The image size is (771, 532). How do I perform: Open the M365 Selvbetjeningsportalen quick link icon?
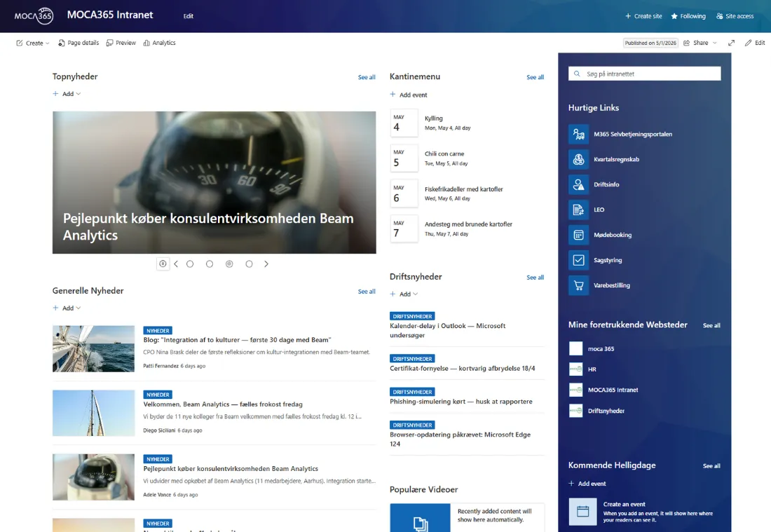click(x=578, y=135)
